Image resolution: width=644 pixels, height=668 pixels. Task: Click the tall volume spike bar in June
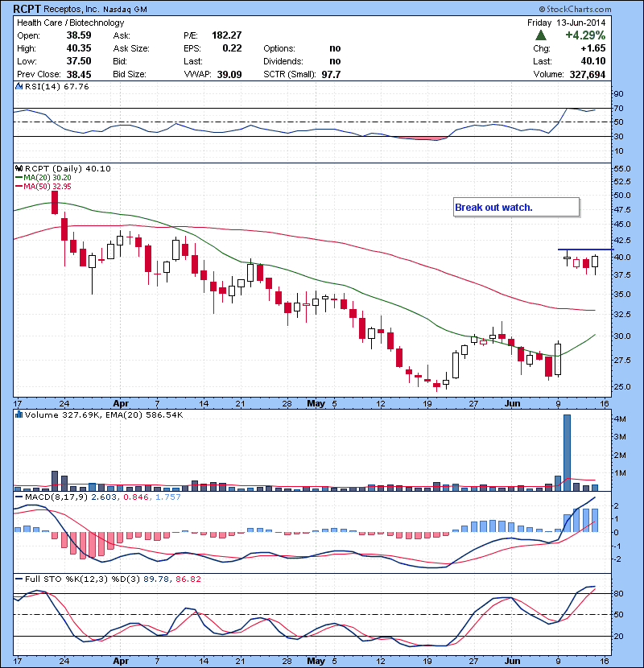[x=567, y=453]
